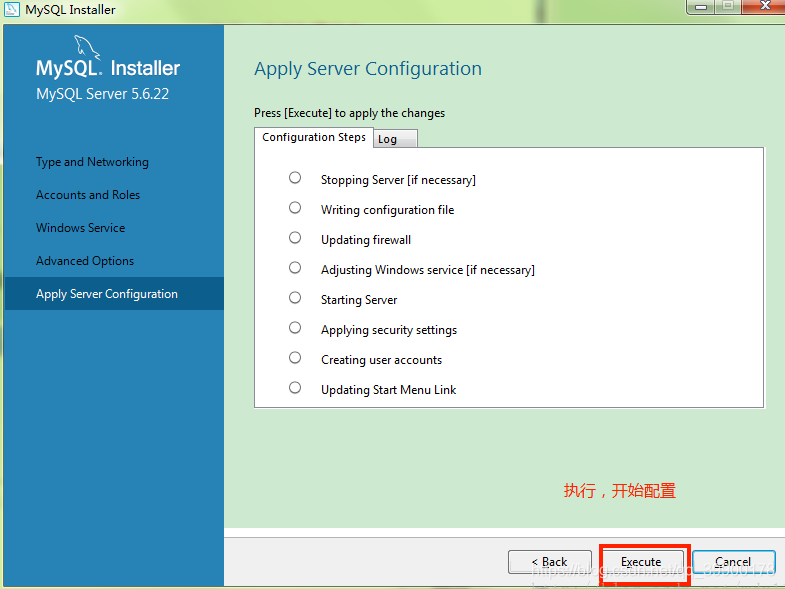Select the Writing configuration file step indicator
Image resolution: width=785 pixels, height=589 pixels.
pyautogui.click(x=295, y=208)
